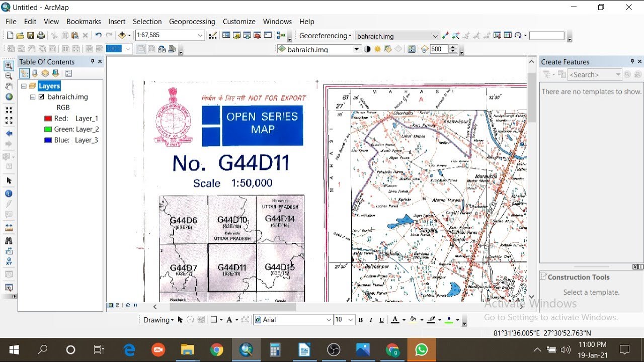This screenshot has width=644, height=362.
Task: Open the Selection menu
Action: [x=147, y=22]
